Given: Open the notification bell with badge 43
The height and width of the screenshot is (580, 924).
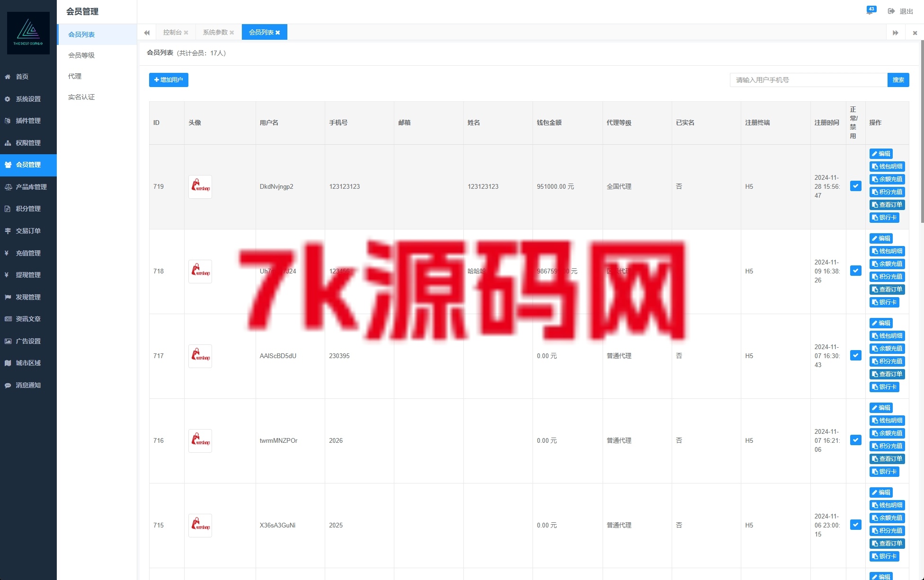Looking at the screenshot, I should (870, 11).
